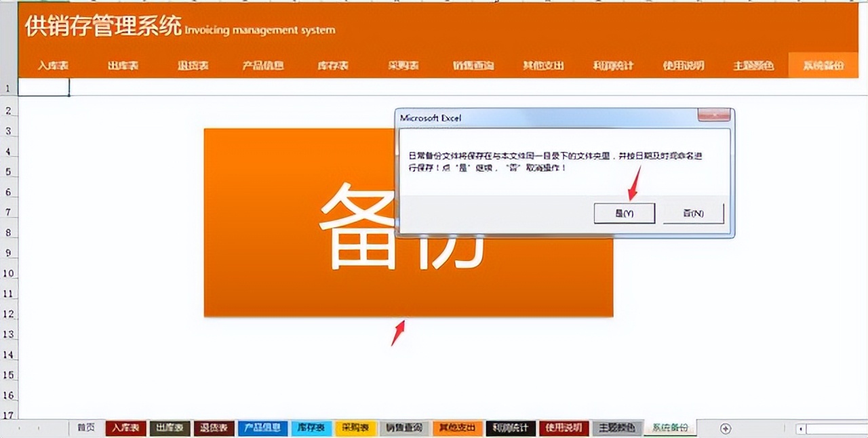The width and height of the screenshot is (868, 438).
Task: Open the 采购表 (purchasing) navigation tile
Action: pos(402,66)
